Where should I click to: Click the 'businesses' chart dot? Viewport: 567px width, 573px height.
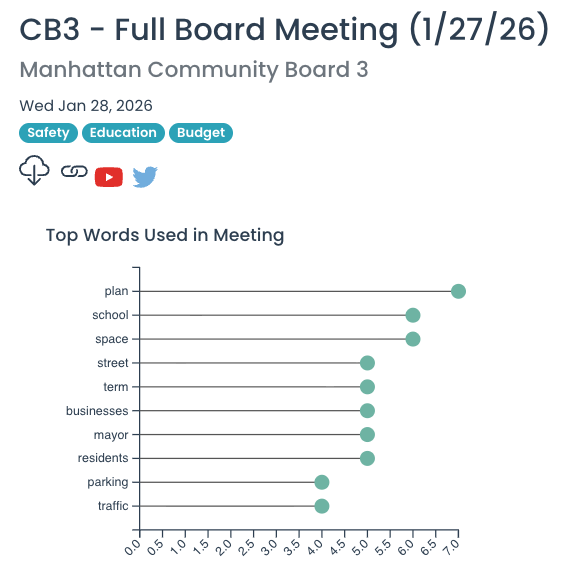(367, 411)
